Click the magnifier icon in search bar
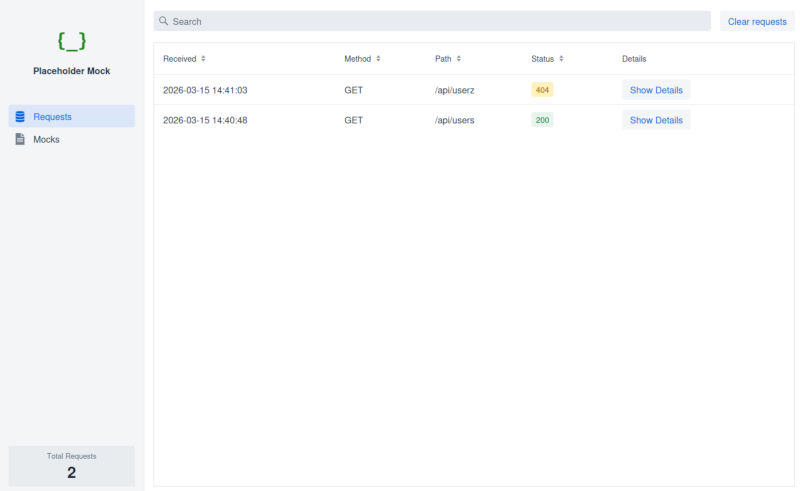Viewport: 800px width, 491px height. [x=163, y=21]
